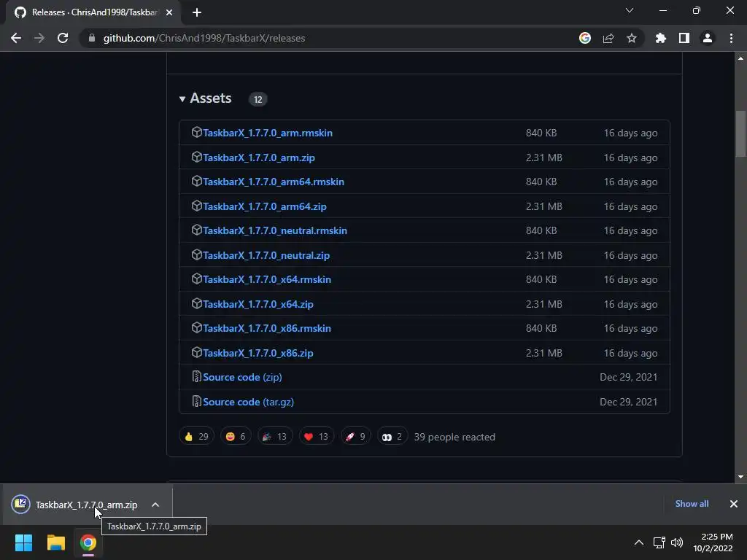Click the vertical scrollbar thumb
This screenshot has width=747, height=560.
(x=741, y=133)
